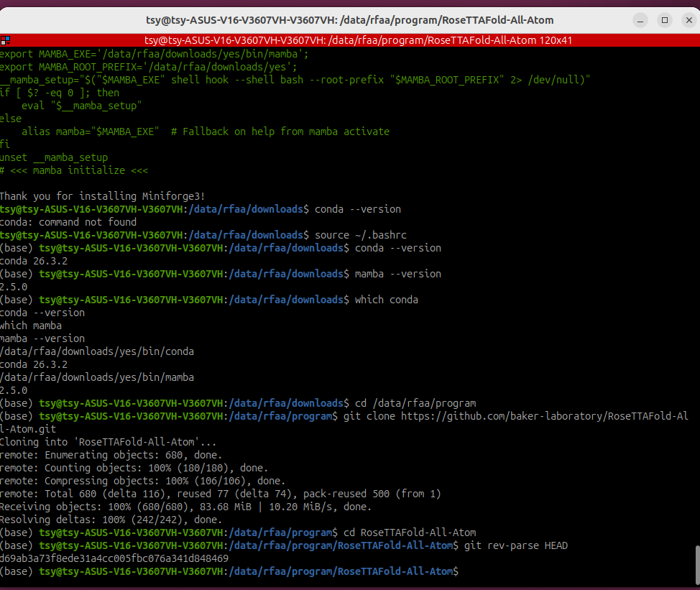The width and height of the screenshot is (700, 590).
Task: Click the '/data/rfaa/downloads/yes/bin/conda' output path
Action: tap(97, 351)
